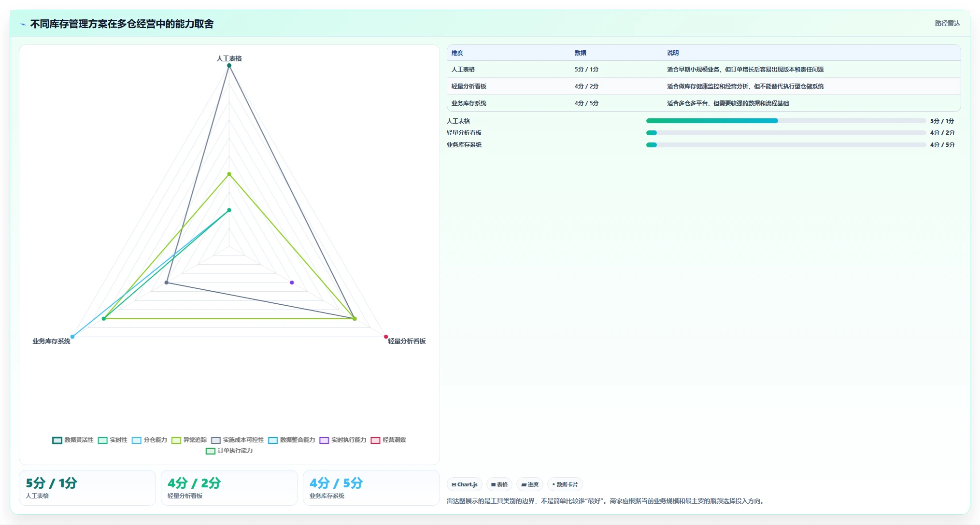Toggle the 实时性 legend swatch
980x525 pixels.
click(x=102, y=440)
